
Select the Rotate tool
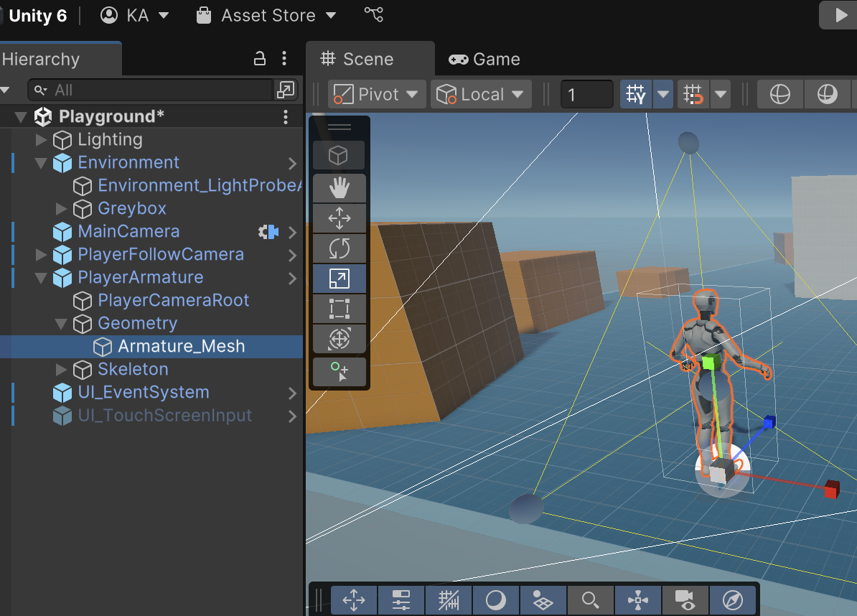tap(339, 248)
